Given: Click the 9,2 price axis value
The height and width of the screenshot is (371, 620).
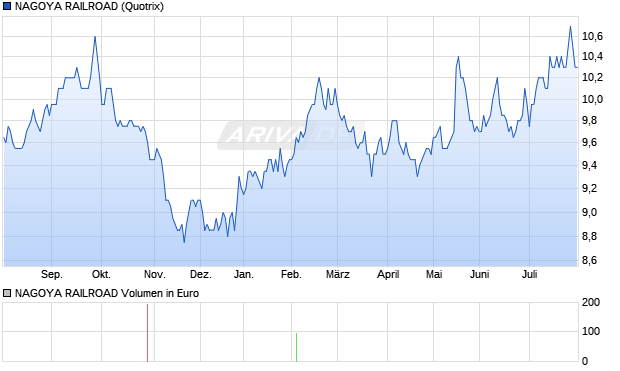Looking at the screenshot, I should (x=590, y=188).
